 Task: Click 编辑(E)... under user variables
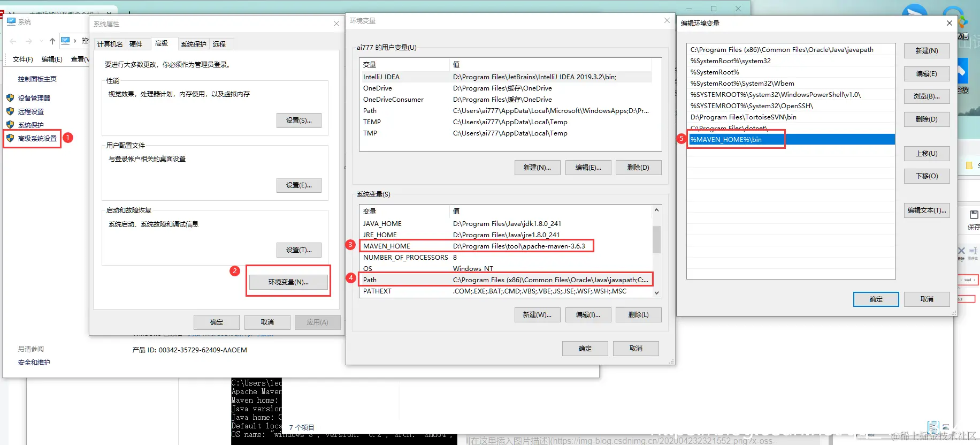pos(588,168)
